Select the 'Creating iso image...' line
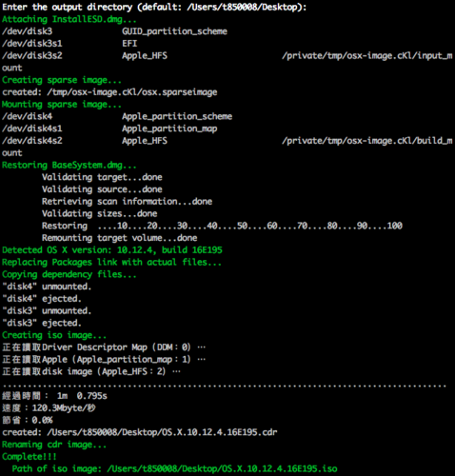This screenshot has width=455, height=476. click(x=54, y=335)
